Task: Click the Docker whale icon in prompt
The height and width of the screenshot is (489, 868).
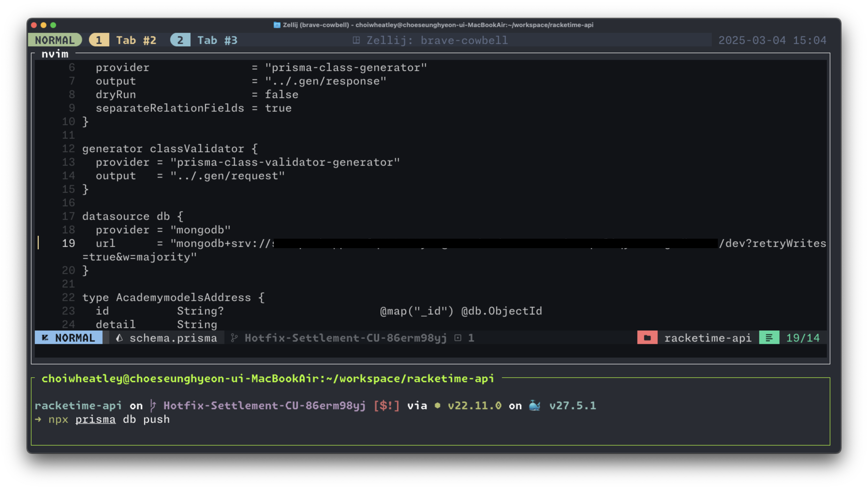Action: (x=534, y=405)
